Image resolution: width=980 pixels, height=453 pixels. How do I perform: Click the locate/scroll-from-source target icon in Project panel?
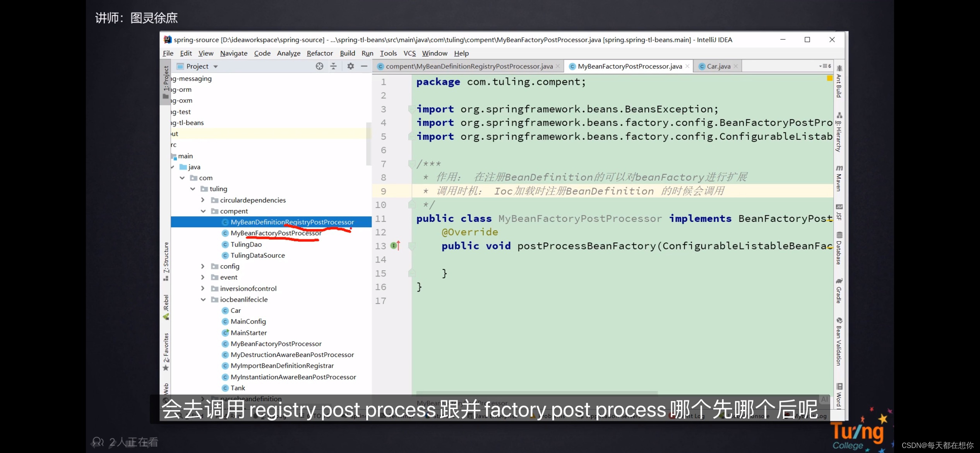pyautogui.click(x=319, y=66)
